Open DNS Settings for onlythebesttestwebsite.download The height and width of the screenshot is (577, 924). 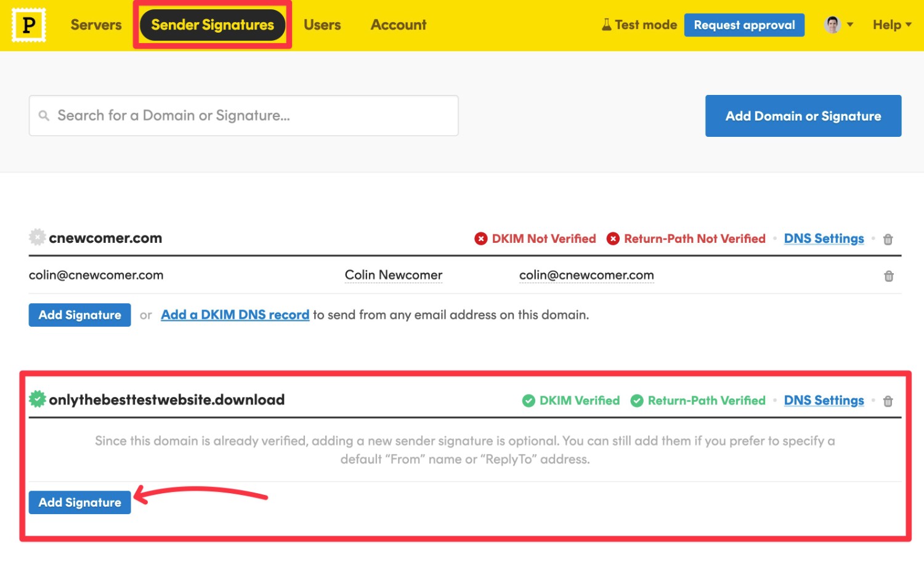(824, 401)
